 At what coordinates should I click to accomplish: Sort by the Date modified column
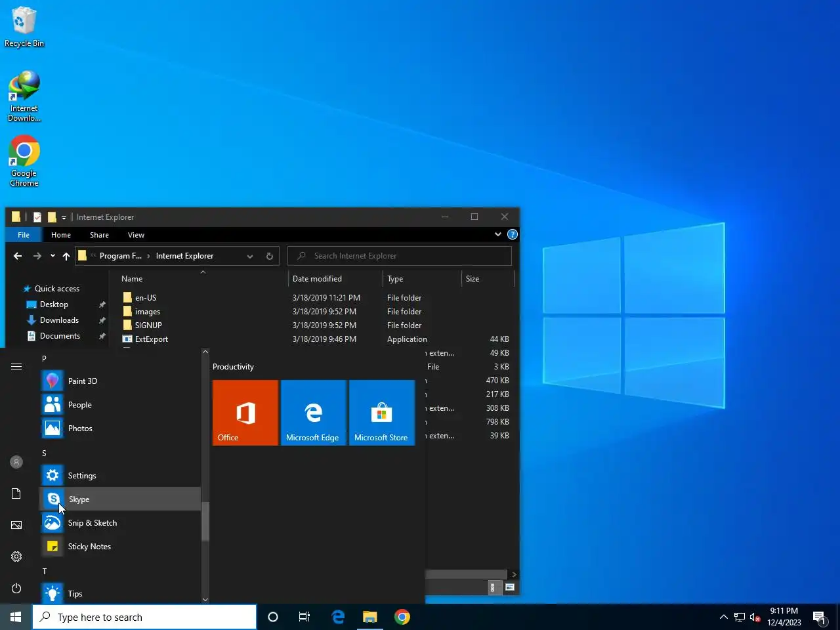pyautogui.click(x=335, y=279)
